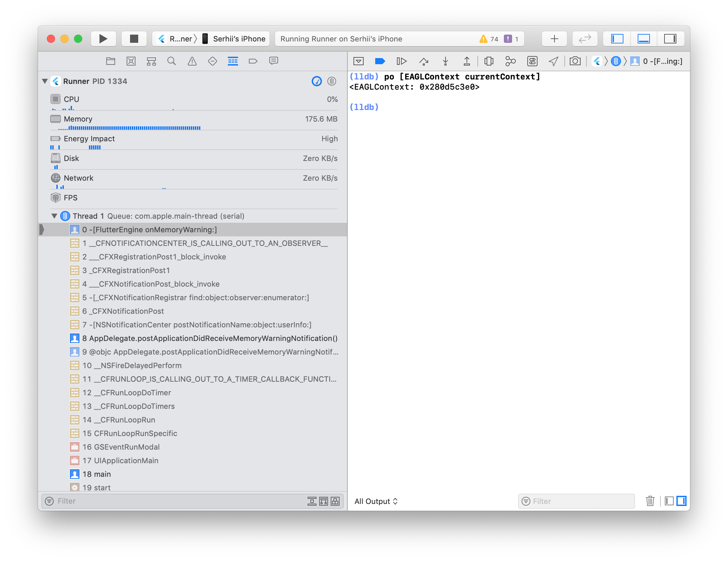Stop the running application
728x561 pixels.
pyautogui.click(x=134, y=39)
